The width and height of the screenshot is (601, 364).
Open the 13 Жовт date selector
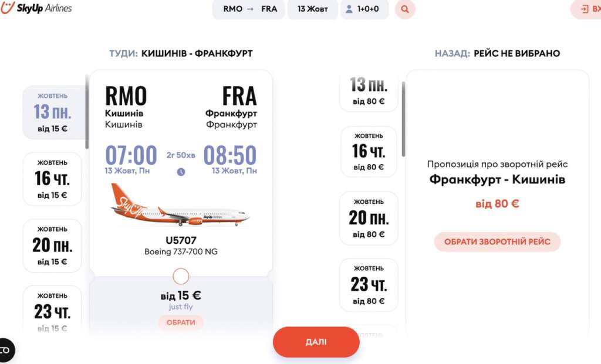coord(313,9)
